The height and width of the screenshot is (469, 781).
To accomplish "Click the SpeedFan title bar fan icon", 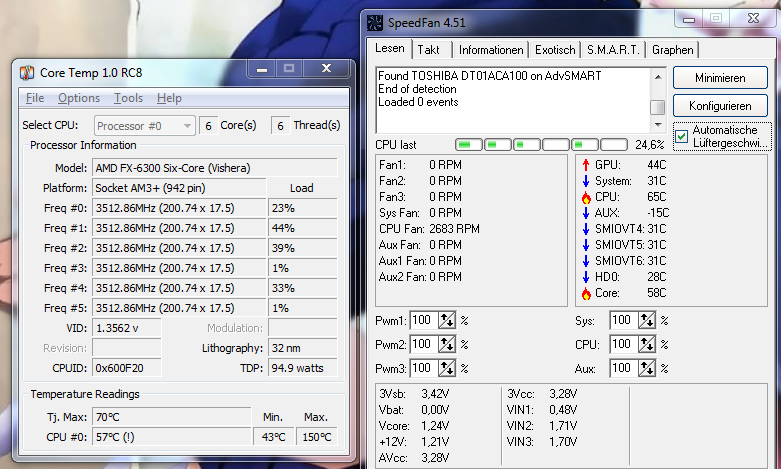I will (375, 22).
